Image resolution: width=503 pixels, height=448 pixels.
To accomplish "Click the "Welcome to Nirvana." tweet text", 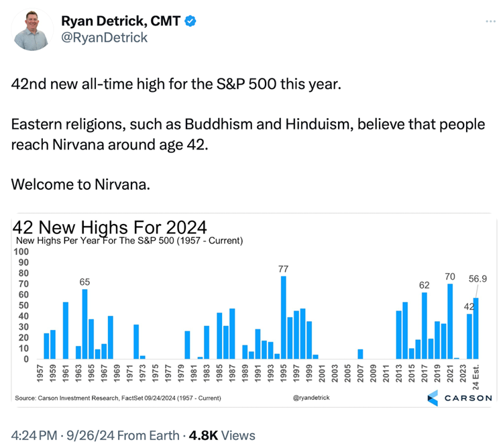I will click(x=80, y=184).
